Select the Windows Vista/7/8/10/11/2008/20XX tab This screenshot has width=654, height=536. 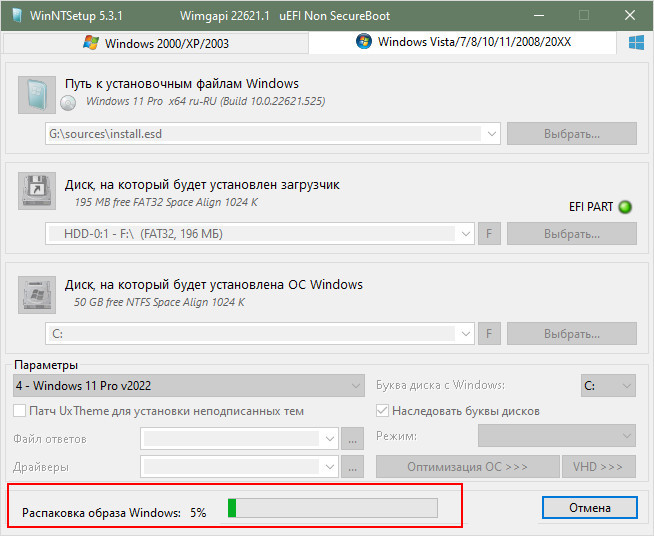[463, 42]
